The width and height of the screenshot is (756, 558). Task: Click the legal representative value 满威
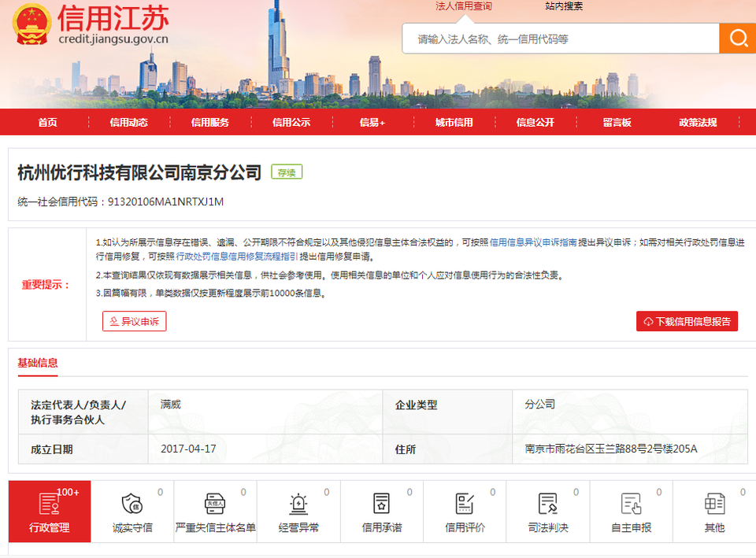point(171,405)
